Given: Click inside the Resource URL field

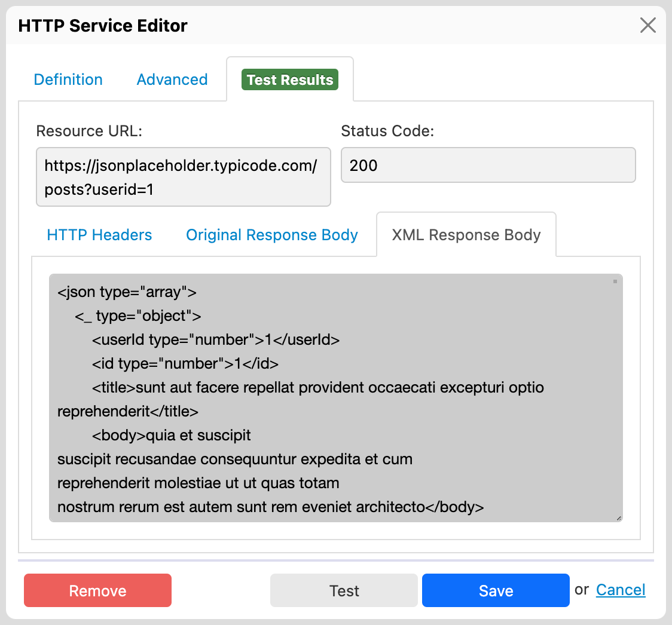Looking at the screenshot, I should [x=183, y=177].
